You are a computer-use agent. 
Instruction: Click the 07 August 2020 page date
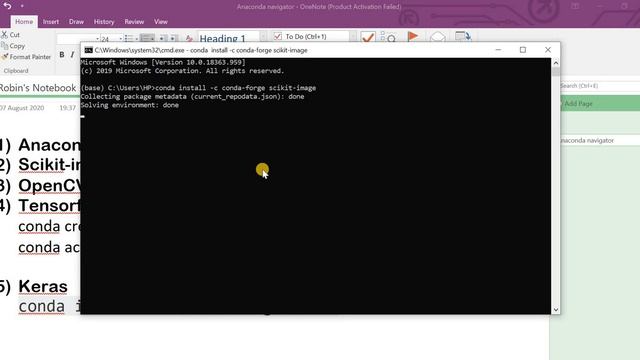22,108
